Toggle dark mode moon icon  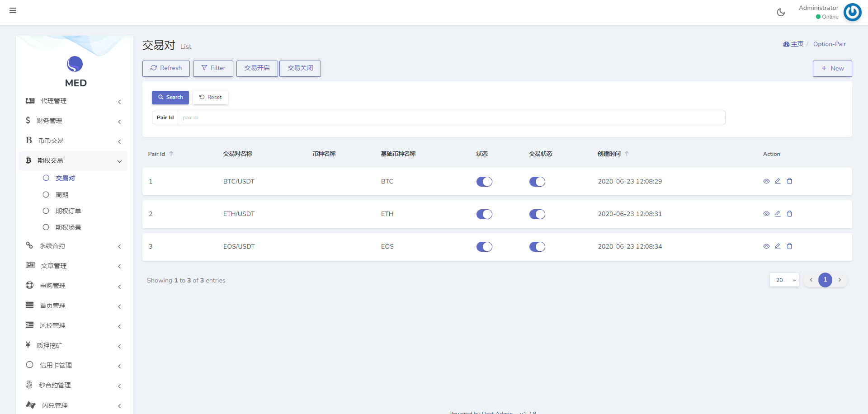tap(781, 12)
